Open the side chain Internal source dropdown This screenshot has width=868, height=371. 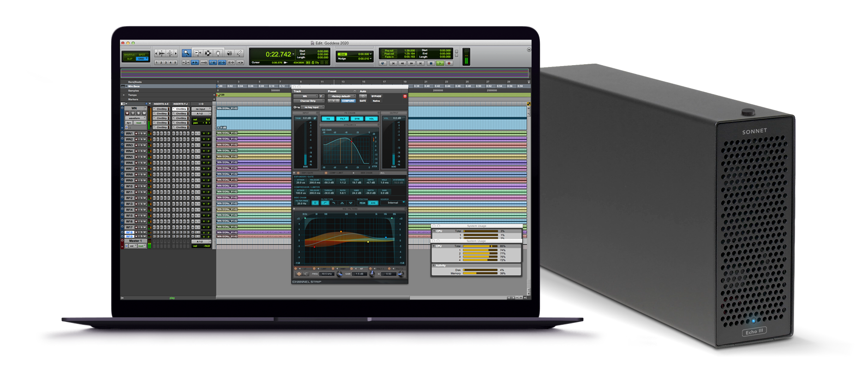pyautogui.click(x=393, y=203)
